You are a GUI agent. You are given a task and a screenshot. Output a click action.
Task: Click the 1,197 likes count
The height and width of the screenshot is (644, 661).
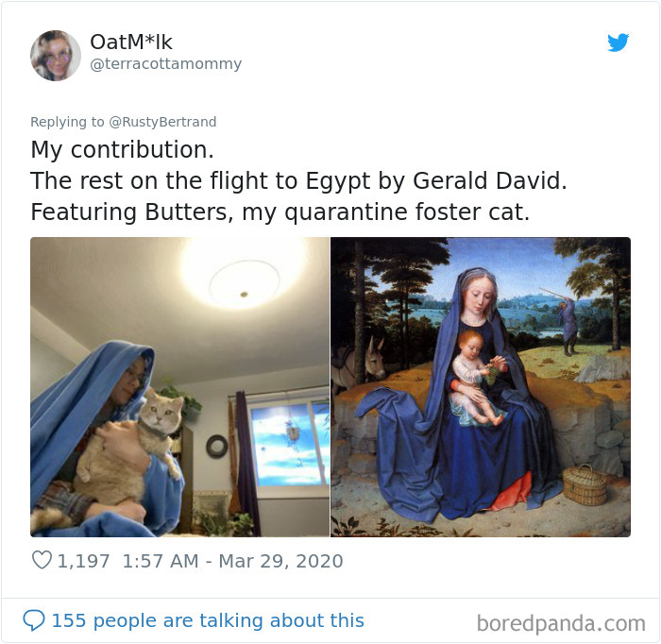[83, 561]
